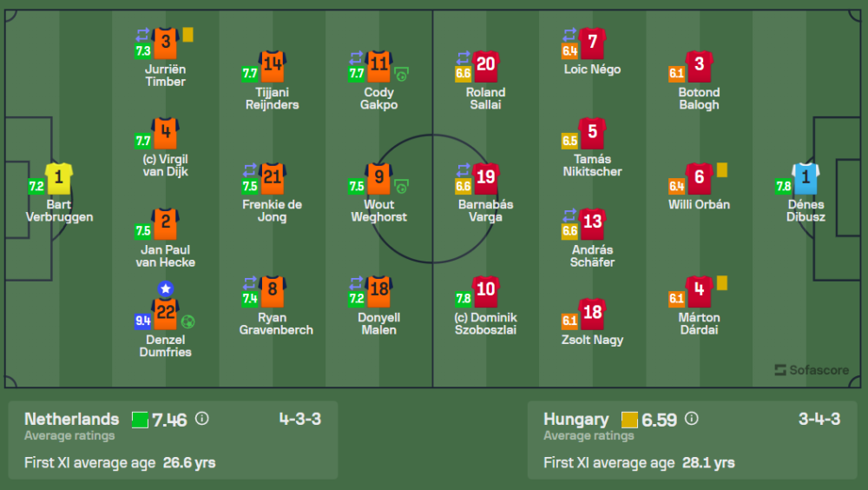Viewport: 868px width, 490px height.
Task: Click the info icon beside Netherlands rating 7.46
Action: pos(202,420)
